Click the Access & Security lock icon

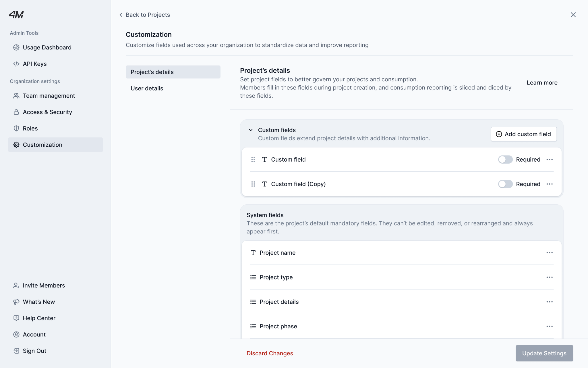pyautogui.click(x=16, y=112)
